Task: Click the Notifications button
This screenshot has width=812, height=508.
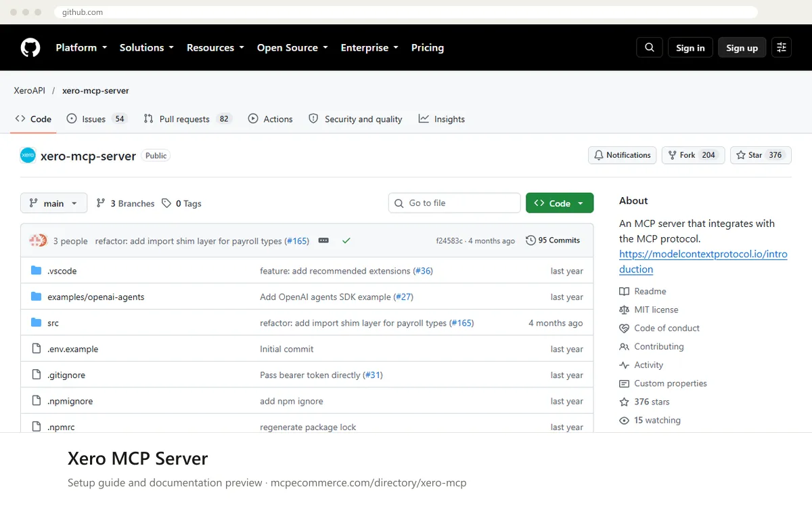Action: point(623,155)
